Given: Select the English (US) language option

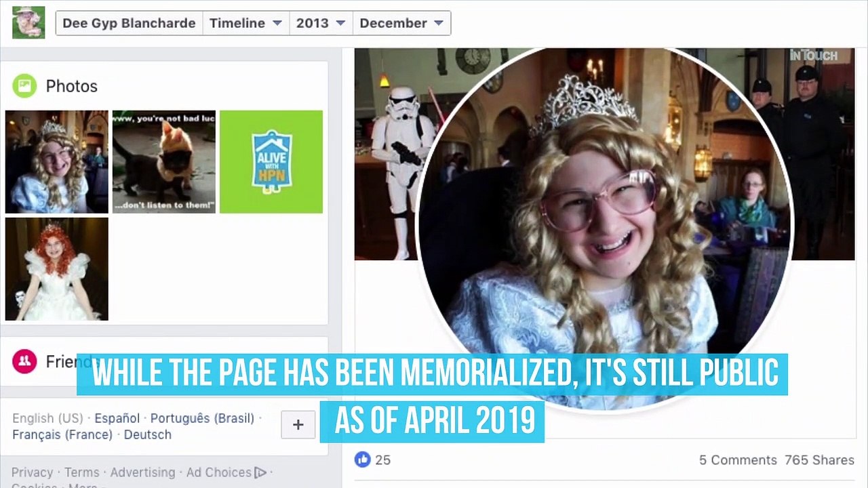Looking at the screenshot, I should point(47,418).
